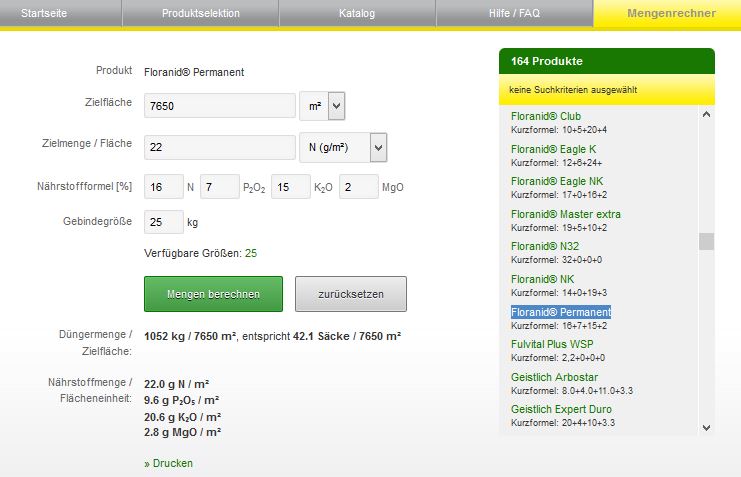Viewport: 741px width, 477px height.
Task: Click the Produkt value 'Floranid® Permanent' text
Action: point(194,72)
